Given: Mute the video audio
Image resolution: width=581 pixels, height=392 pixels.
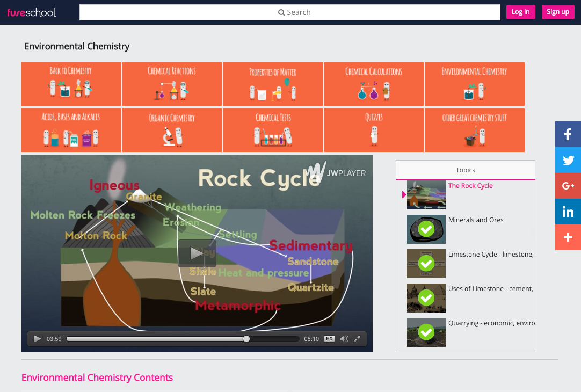Looking at the screenshot, I should (x=344, y=339).
